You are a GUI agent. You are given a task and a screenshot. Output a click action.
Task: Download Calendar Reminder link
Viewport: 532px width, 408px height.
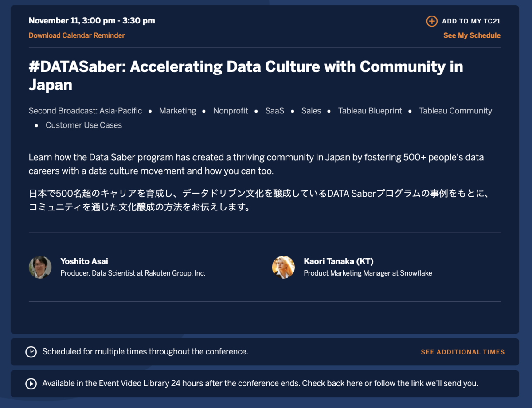pyautogui.click(x=77, y=35)
